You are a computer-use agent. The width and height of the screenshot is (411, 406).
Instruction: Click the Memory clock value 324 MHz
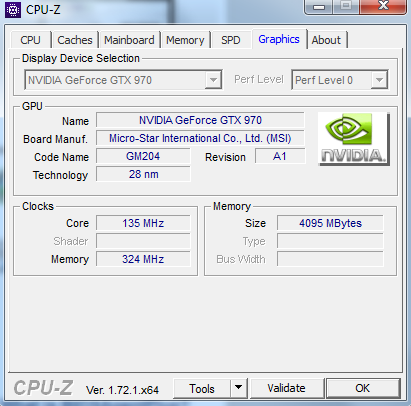click(143, 259)
